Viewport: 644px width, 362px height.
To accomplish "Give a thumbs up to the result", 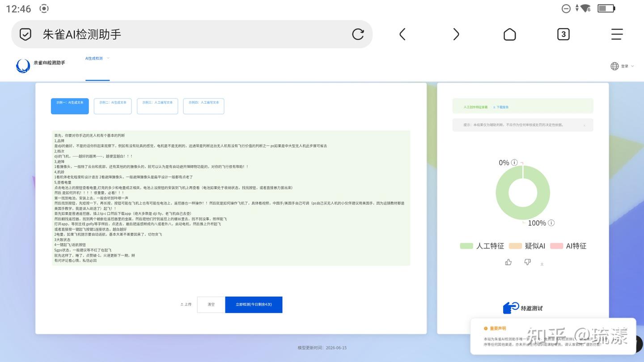I will click(x=508, y=262).
